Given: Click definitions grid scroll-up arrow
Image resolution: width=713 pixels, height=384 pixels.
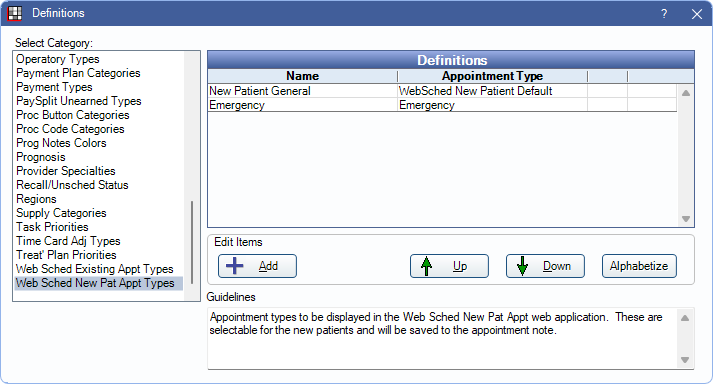Looking at the screenshot, I should (x=686, y=93).
